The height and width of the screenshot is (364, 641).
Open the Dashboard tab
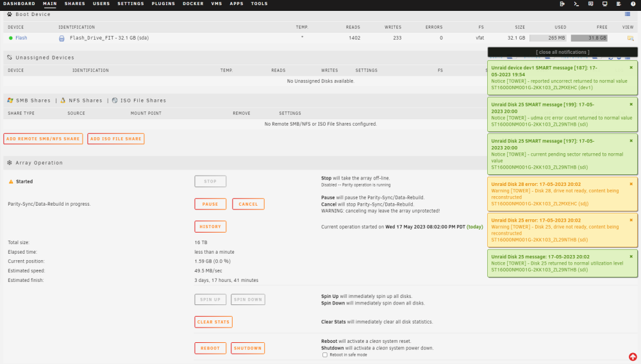point(19,4)
